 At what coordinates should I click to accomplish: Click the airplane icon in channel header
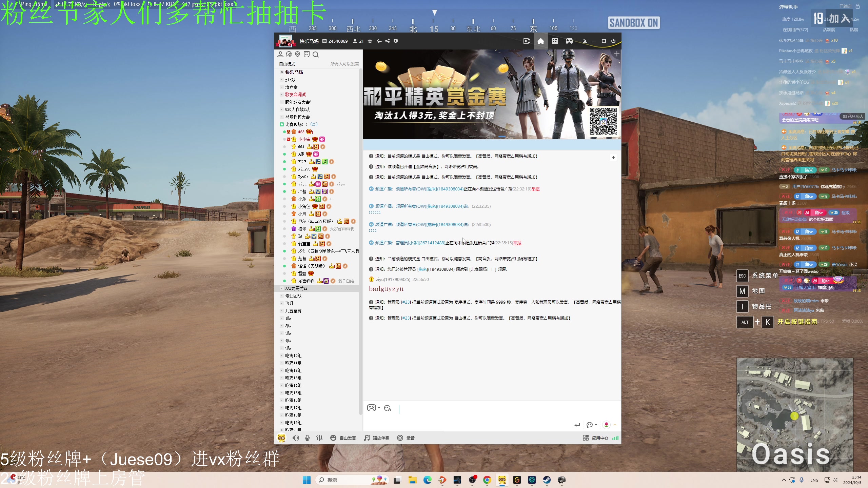point(379,41)
